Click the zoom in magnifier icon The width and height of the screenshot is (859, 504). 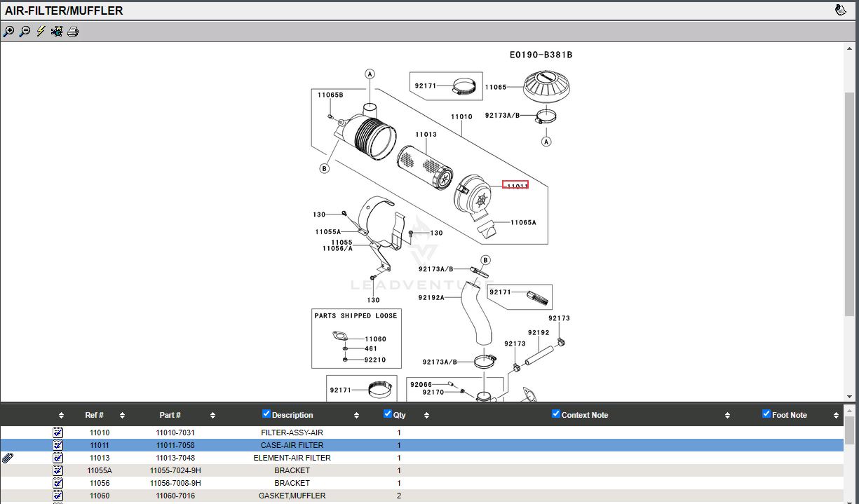[8, 32]
